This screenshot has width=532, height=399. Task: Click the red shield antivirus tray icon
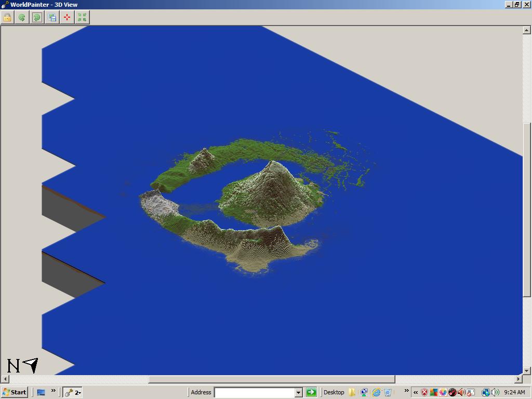pyautogui.click(x=424, y=393)
